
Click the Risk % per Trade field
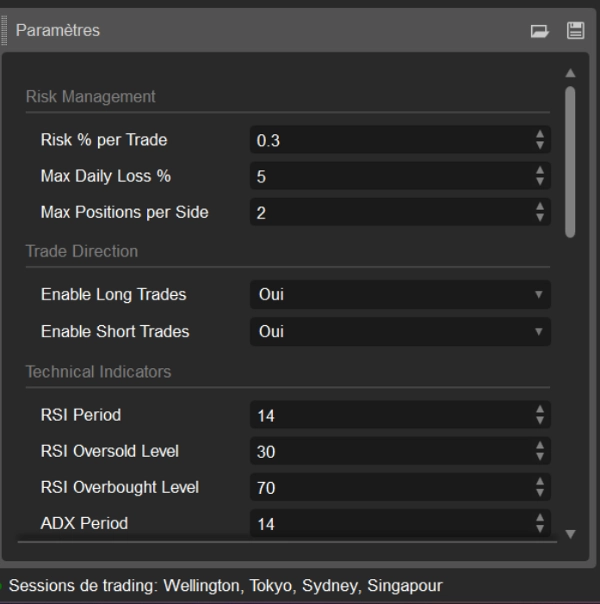(x=390, y=140)
